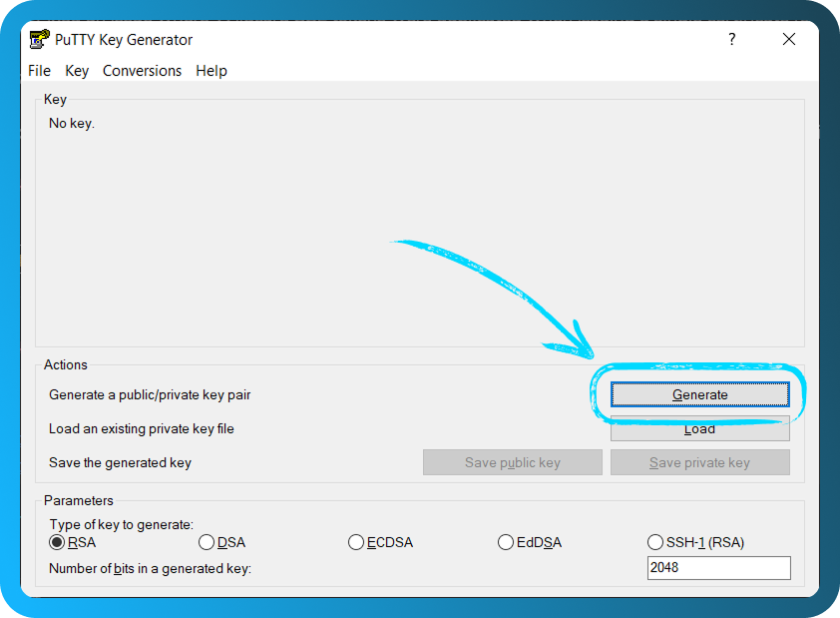Open the Key menu
This screenshot has width=840, height=618.
coord(77,70)
